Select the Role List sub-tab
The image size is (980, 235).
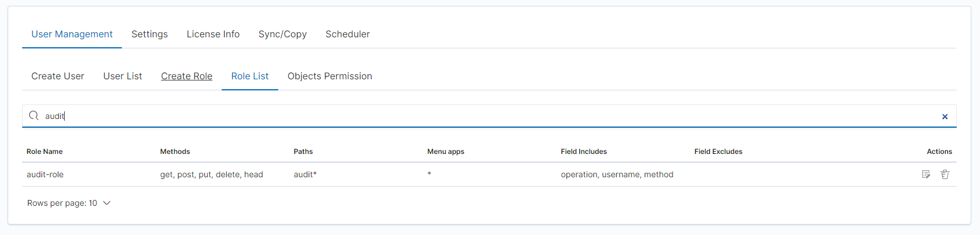250,76
